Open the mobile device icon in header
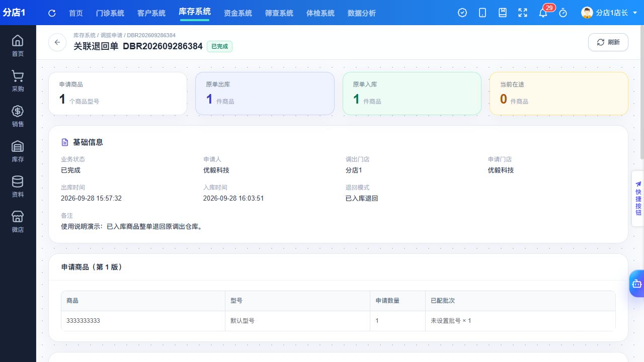This screenshot has height=362, width=644. (x=482, y=13)
